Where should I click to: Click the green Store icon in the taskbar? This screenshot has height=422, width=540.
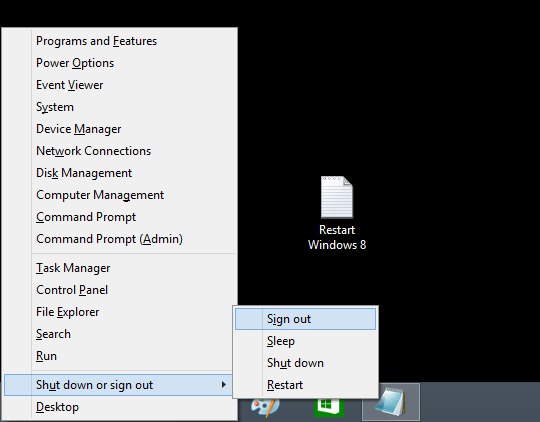point(329,408)
